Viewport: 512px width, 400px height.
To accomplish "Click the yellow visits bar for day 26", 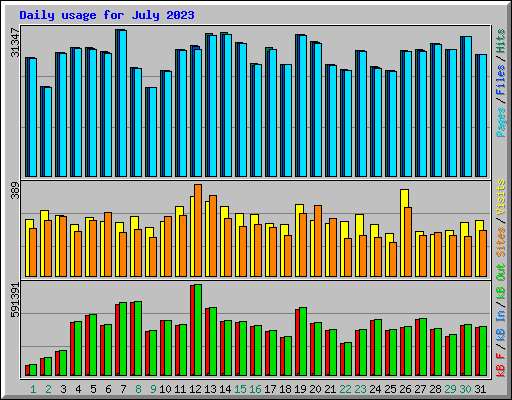I will [x=403, y=233].
